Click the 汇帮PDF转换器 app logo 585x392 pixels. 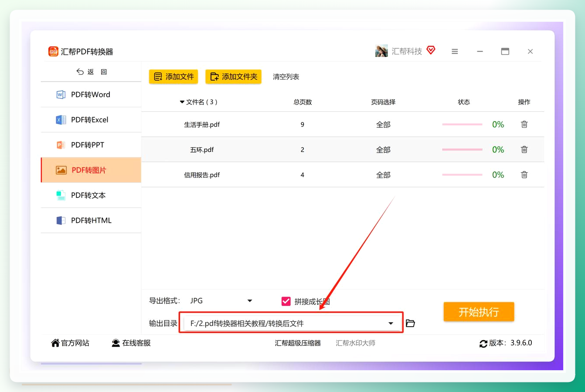(x=53, y=51)
